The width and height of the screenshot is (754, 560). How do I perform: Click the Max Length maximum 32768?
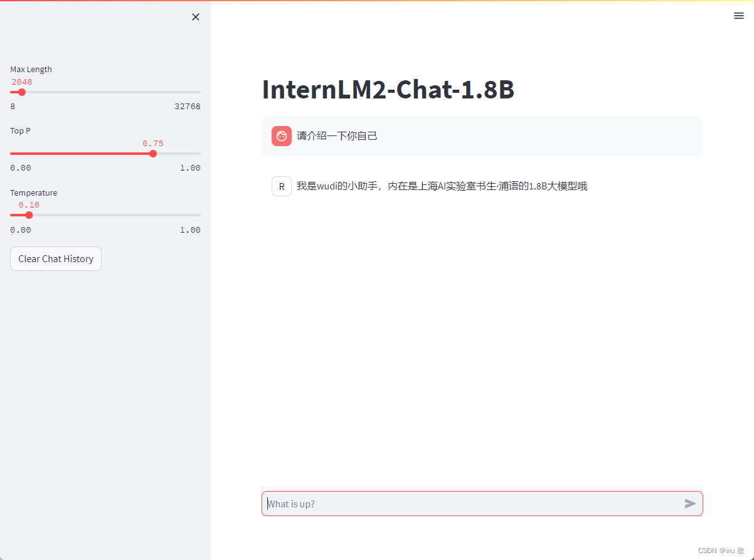click(x=188, y=107)
